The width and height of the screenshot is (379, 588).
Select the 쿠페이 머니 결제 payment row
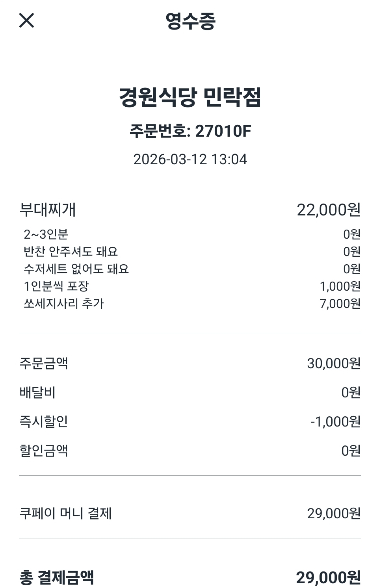tap(66, 514)
